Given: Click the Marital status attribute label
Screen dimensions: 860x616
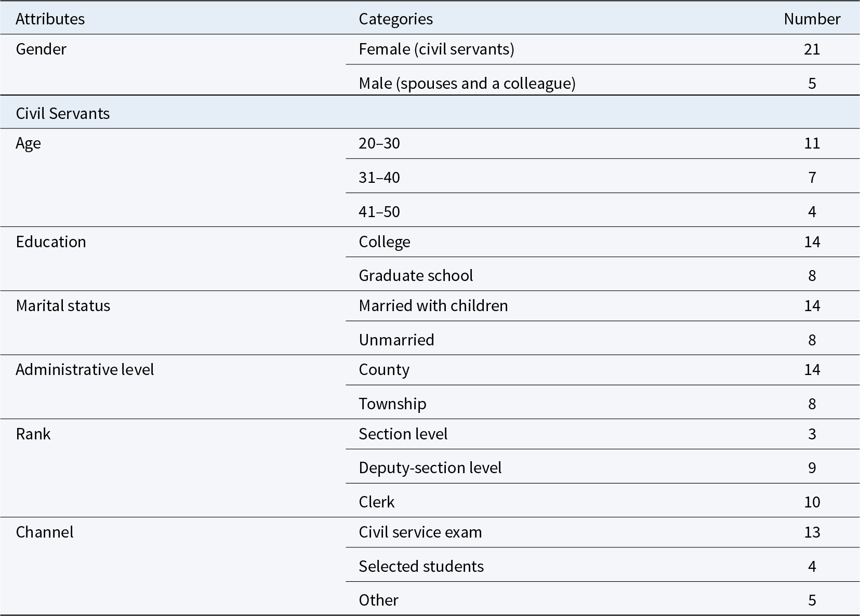Looking at the screenshot, I should (x=63, y=305).
